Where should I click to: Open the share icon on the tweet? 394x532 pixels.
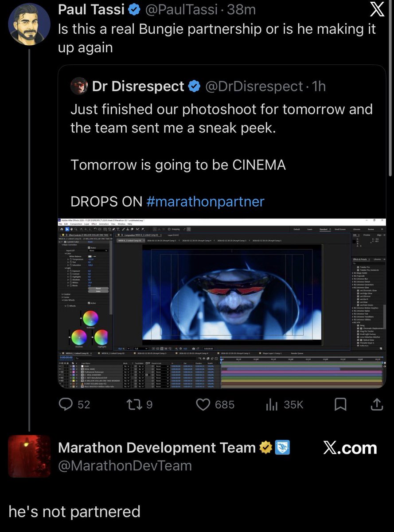click(x=376, y=404)
